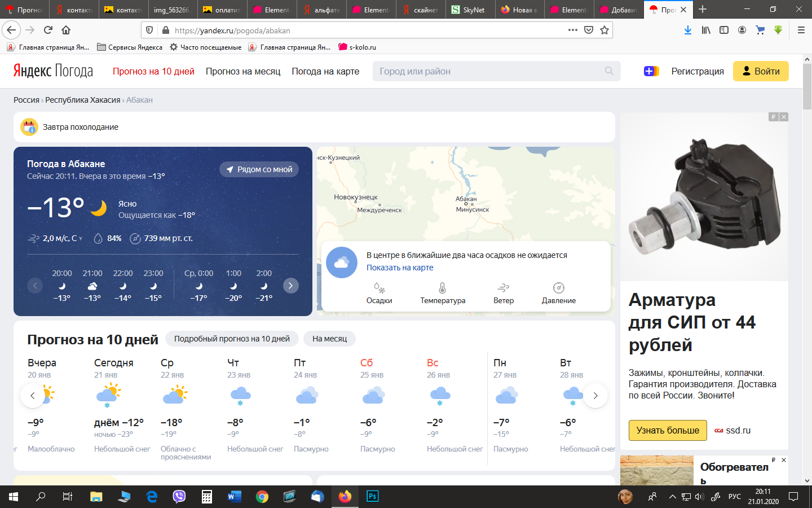Open Calculator from the taskbar
This screenshot has width=812, height=508.
[x=207, y=497]
